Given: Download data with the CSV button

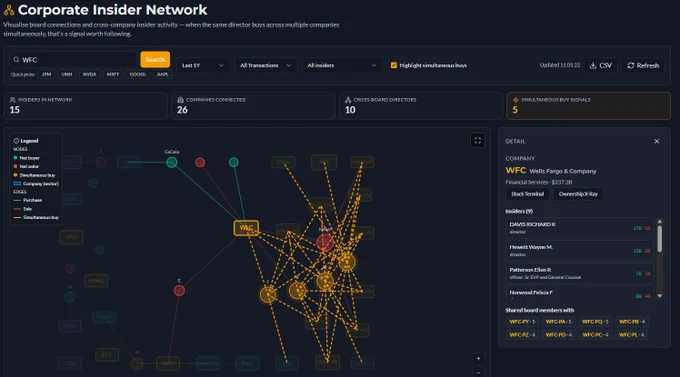Looking at the screenshot, I should pos(601,66).
